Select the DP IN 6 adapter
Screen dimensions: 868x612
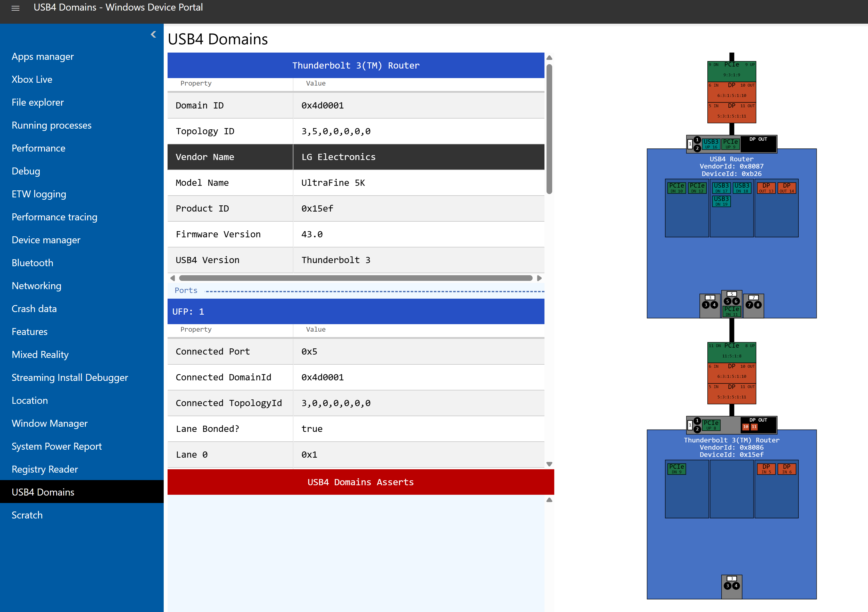click(787, 469)
